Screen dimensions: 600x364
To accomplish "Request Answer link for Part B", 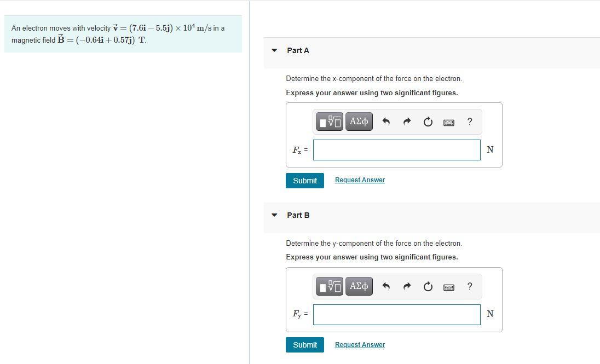I will [x=360, y=344].
